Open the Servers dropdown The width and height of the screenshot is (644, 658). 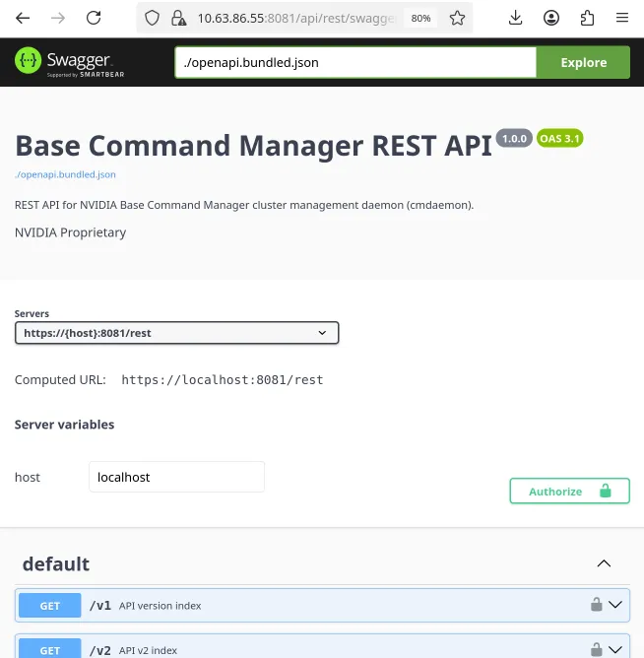(x=176, y=333)
